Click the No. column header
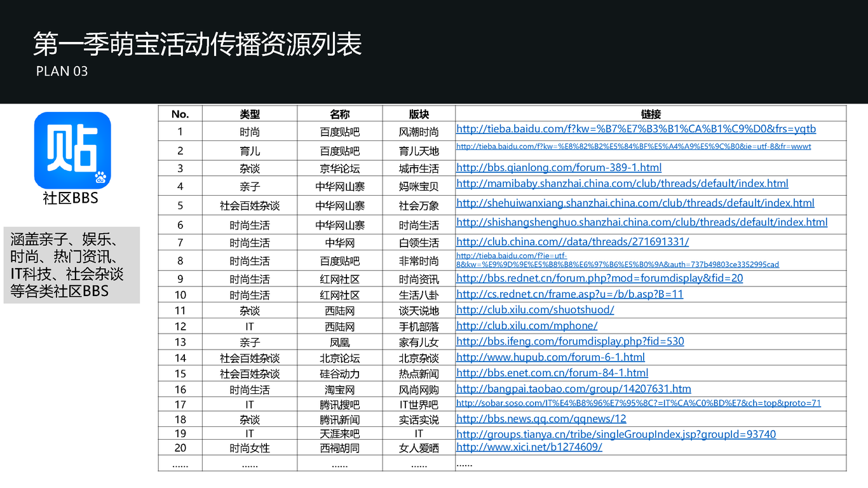Image resolution: width=868 pixels, height=488 pixels. pyautogui.click(x=180, y=114)
